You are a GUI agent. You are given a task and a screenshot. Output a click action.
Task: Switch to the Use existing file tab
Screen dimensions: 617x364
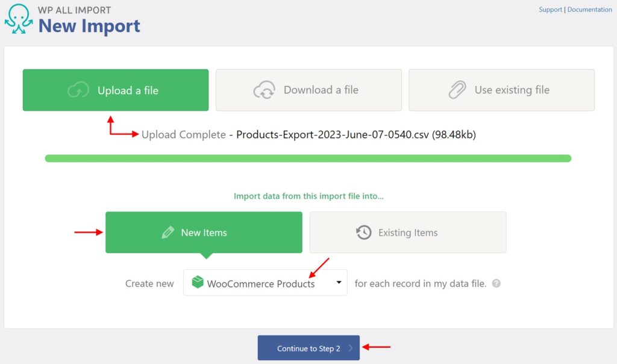501,90
